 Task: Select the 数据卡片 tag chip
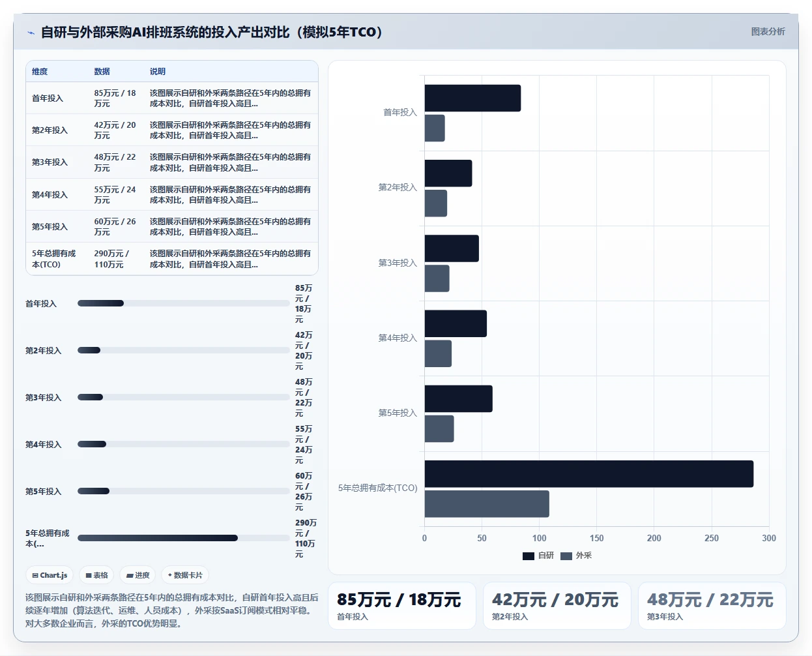(x=185, y=575)
